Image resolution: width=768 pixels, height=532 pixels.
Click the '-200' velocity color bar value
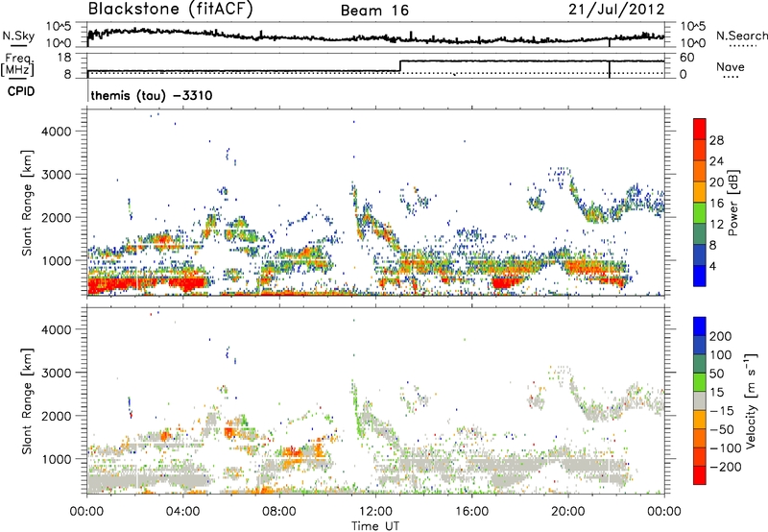coord(724,467)
